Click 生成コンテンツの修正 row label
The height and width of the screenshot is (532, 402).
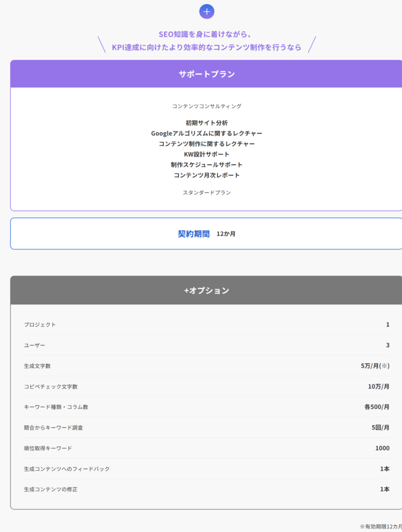(x=50, y=489)
